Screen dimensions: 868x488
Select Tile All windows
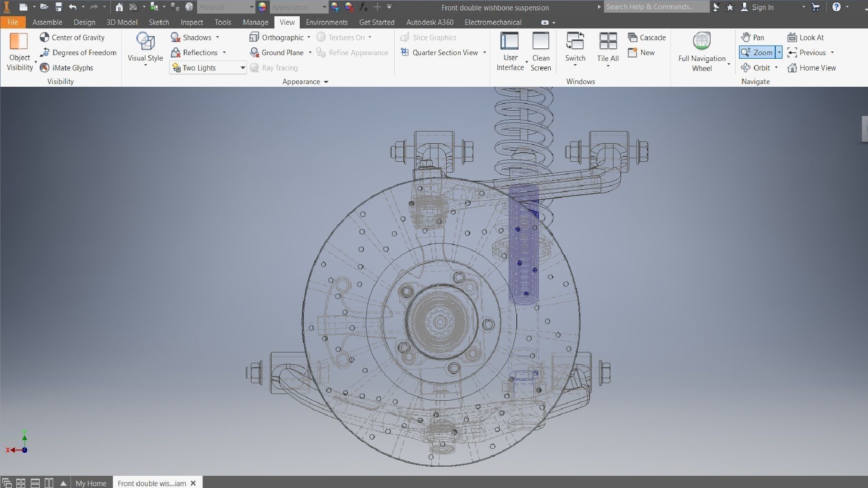pyautogui.click(x=608, y=48)
